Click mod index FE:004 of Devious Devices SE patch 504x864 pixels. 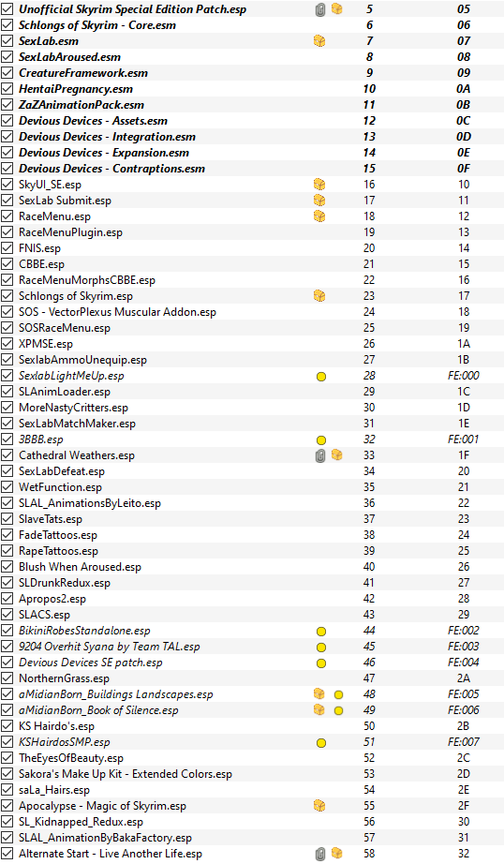click(x=463, y=663)
